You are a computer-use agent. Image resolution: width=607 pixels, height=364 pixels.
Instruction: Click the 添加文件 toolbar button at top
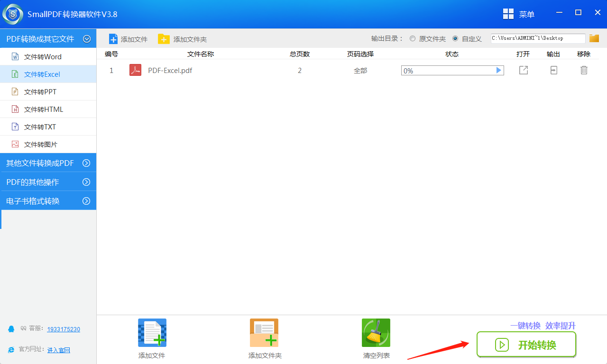click(x=129, y=39)
